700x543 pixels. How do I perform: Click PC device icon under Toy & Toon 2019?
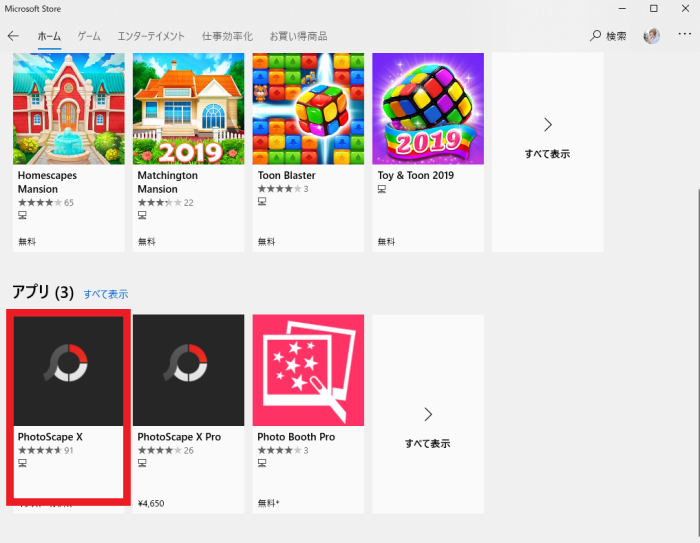tap(382, 189)
